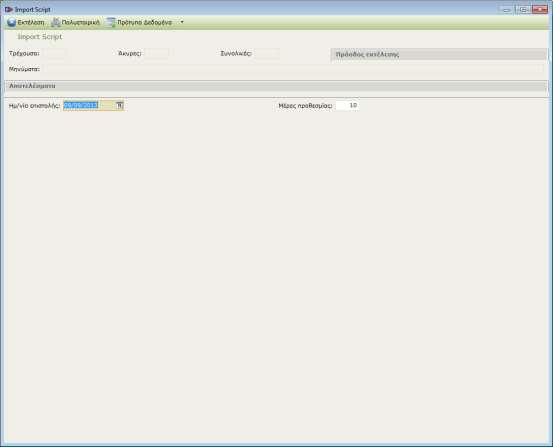This screenshot has width=553, height=447.
Task: Click the Πρόοδος εκτέλεσης progress bar
Action: tap(439, 54)
